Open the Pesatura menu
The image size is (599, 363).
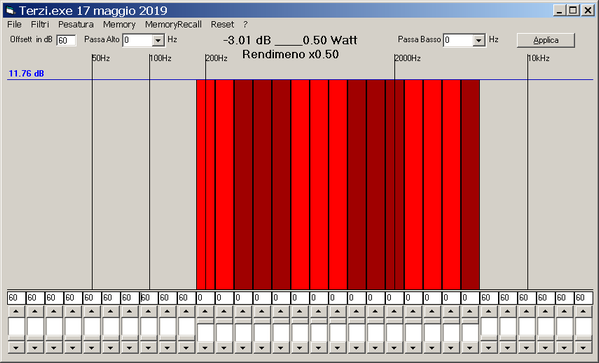coord(76,24)
